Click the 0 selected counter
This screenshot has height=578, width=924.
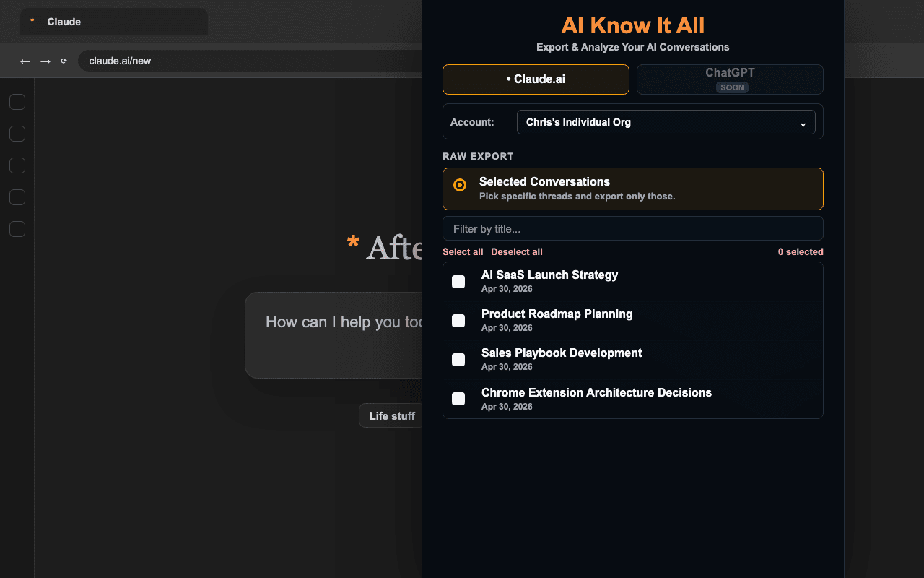point(801,252)
